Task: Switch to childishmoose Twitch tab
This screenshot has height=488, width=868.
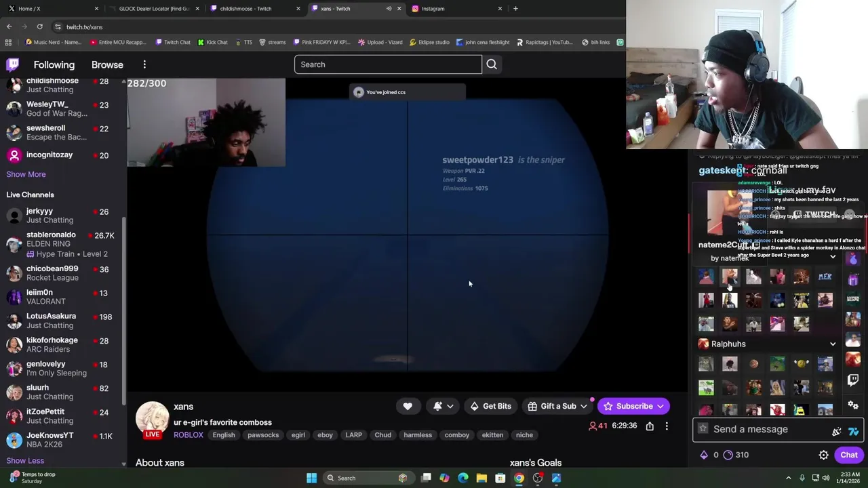Action: coord(256,9)
